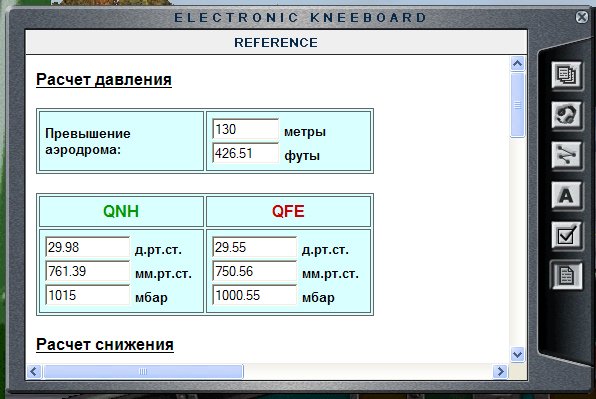Image resolution: width=596 pixels, height=399 pixels.
Task: Open the route waypoints icon
Action: (567, 155)
